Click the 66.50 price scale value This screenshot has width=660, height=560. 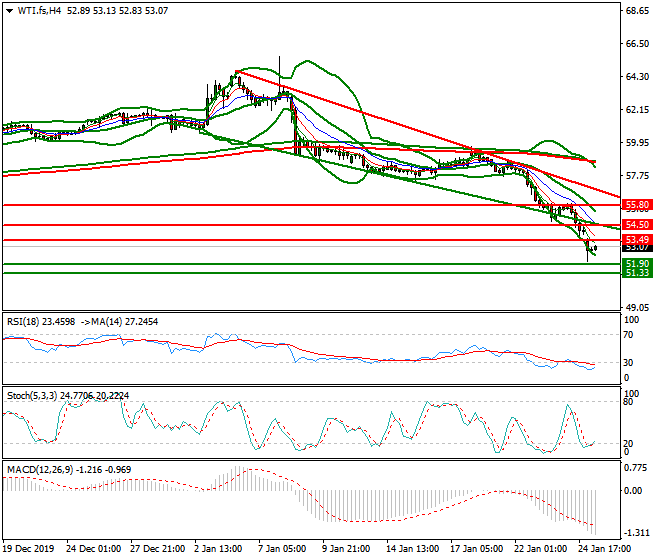click(637, 44)
